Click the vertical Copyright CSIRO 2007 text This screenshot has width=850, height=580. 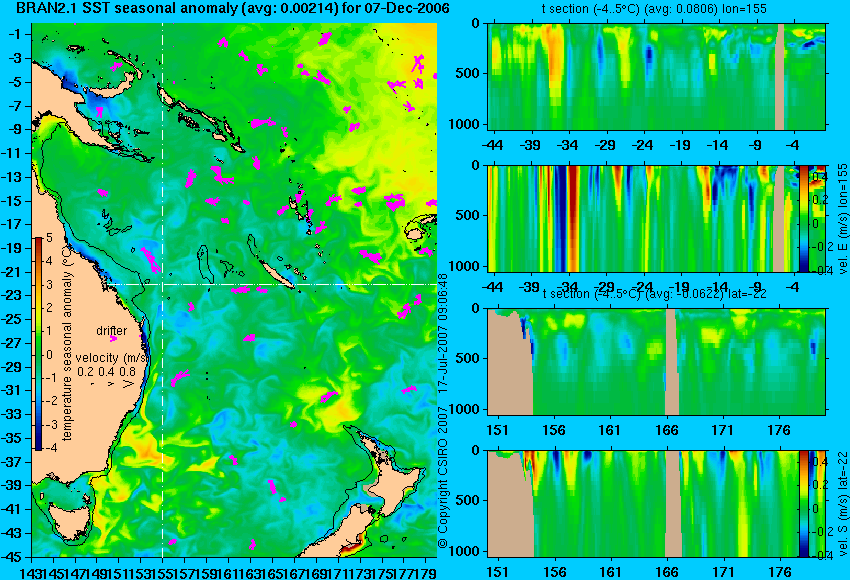[x=443, y=410]
